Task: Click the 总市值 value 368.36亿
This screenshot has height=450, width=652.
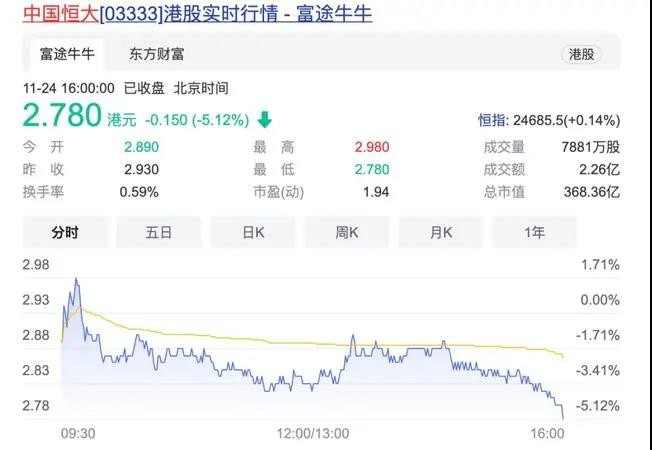Action: (x=592, y=192)
